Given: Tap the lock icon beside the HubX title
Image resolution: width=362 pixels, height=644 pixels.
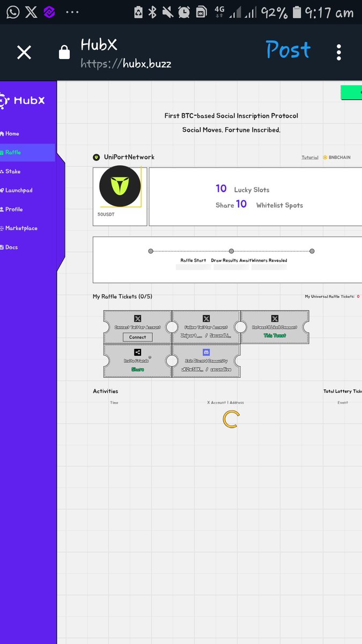Looking at the screenshot, I should [64, 52].
